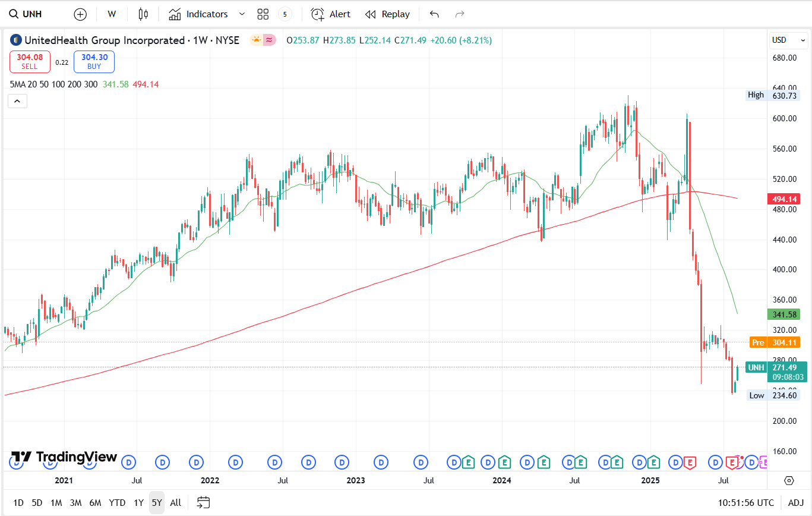Switch to the 5D time range
812x516 pixels.
(37, 503)
